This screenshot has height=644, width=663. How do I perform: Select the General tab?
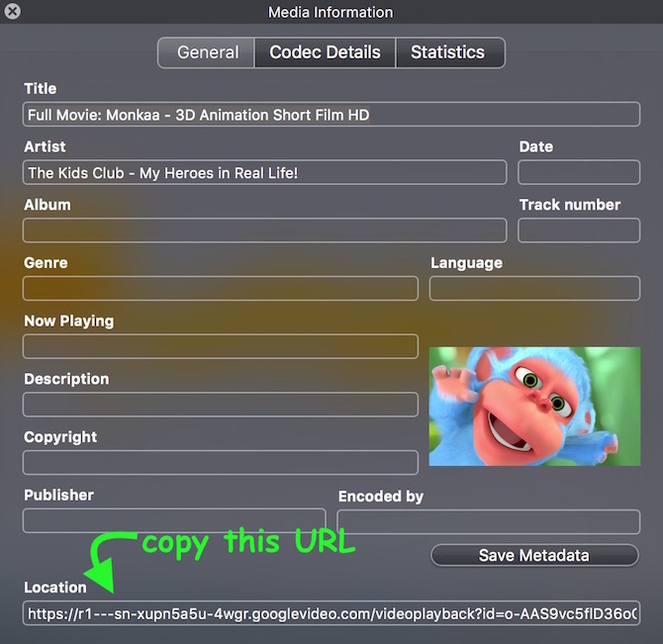point(207,52)
